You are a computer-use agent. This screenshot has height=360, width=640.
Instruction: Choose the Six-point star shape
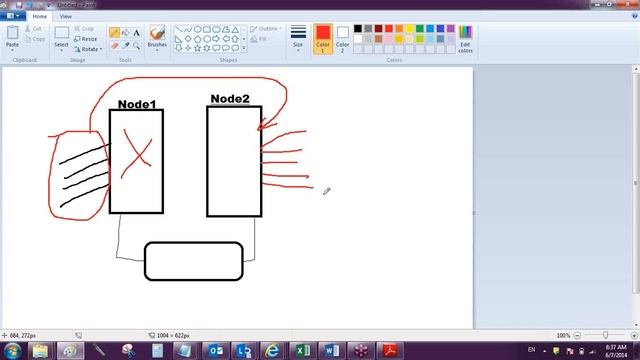coord(207,48)
